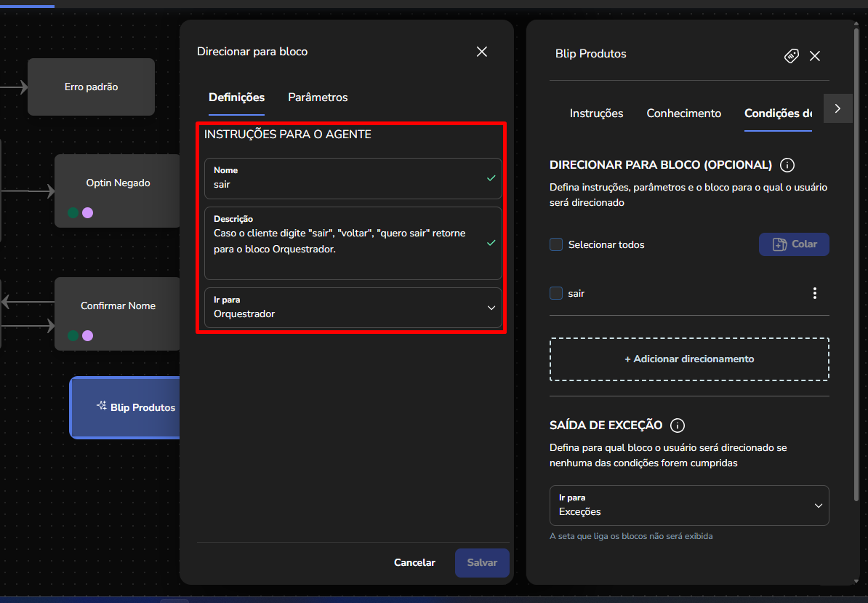Switch to the Parâmetros tab

[318, 97]
